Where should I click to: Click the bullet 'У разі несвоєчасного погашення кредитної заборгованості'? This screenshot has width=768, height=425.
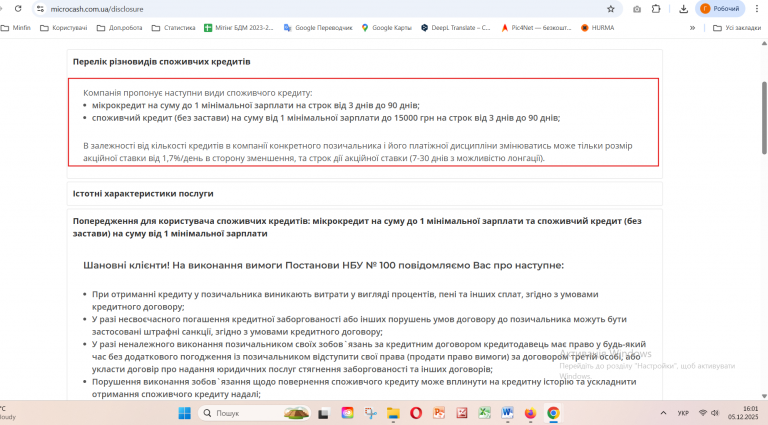359,326
